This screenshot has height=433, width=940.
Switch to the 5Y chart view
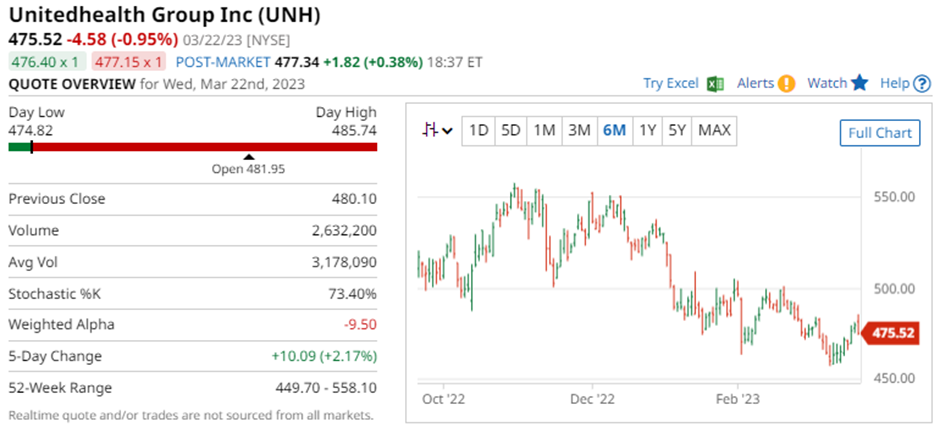point(678,130)
